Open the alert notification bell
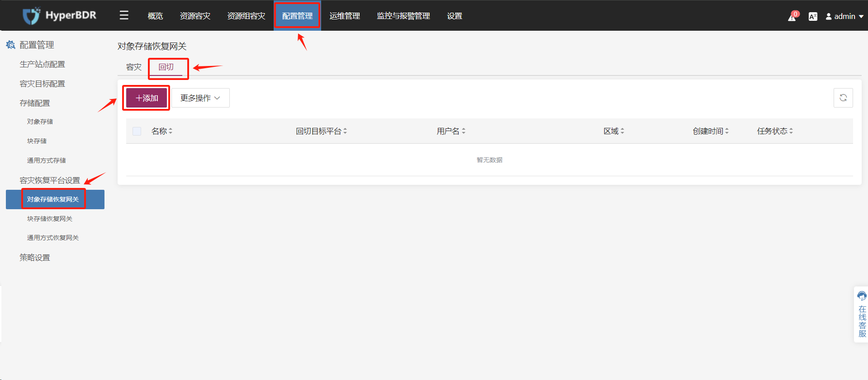 (x=792, y=16)
